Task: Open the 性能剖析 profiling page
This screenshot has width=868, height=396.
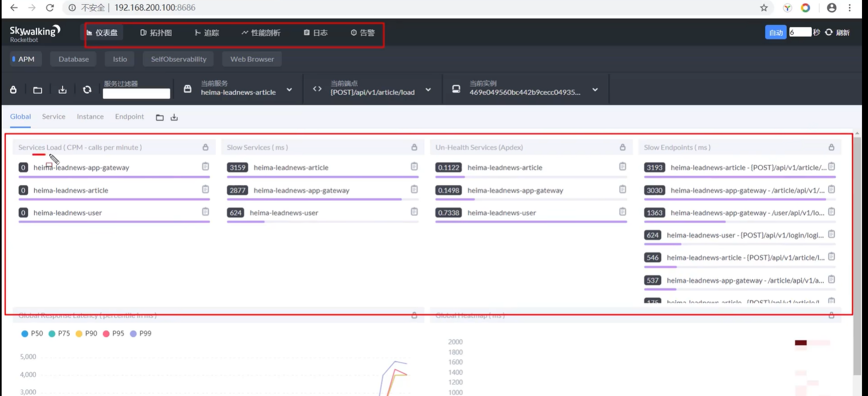Action: (261, 33)
